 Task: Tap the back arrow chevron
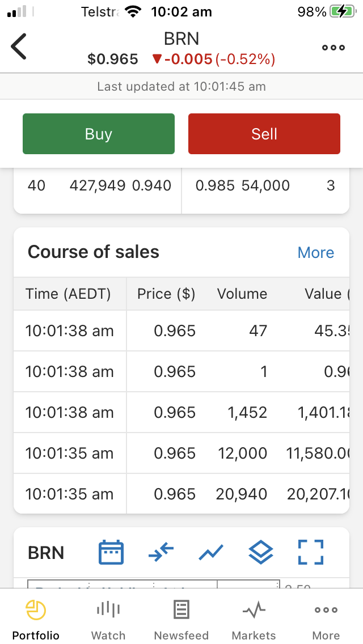(x=19, y=47)
